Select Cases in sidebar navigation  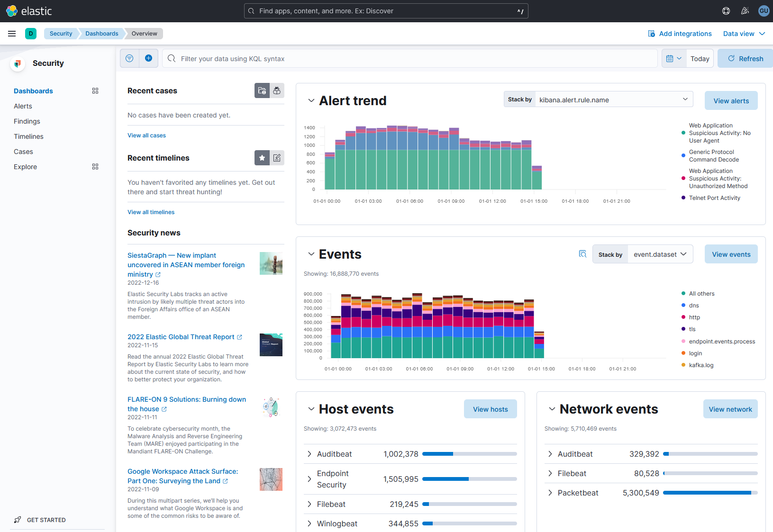pos(23,152)
